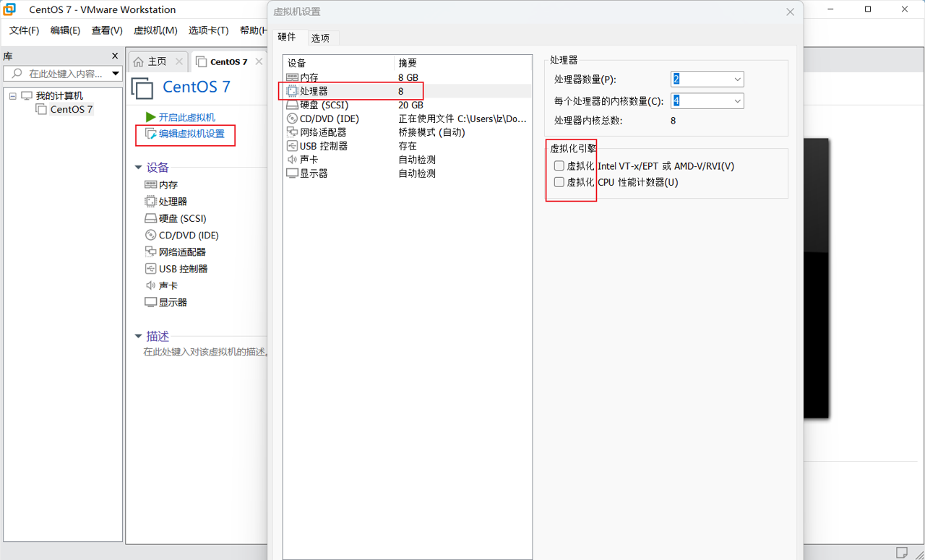The width and height of the screenshot is (925, 560).
Task: Click the green power-on play icon
Action: point(150,117)
